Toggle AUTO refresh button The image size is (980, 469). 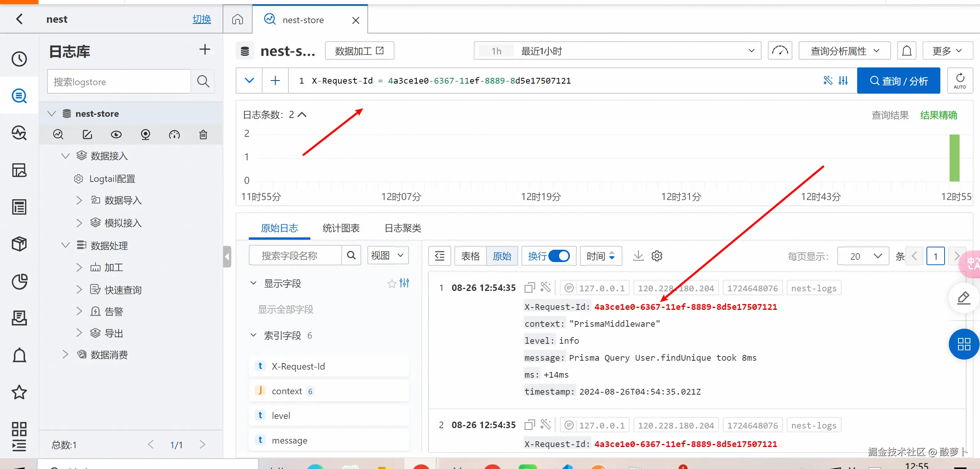tap(960, 81)
